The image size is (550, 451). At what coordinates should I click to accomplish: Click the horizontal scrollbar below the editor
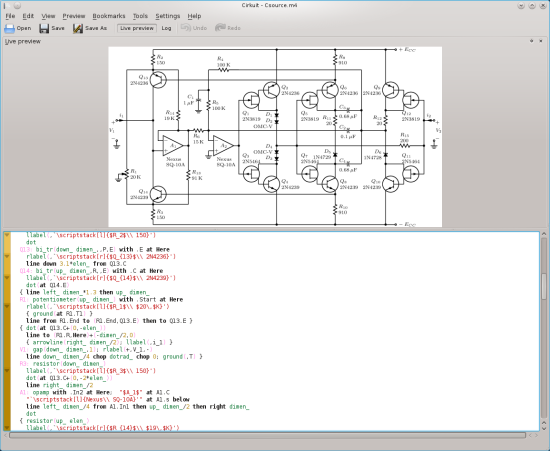267,435
